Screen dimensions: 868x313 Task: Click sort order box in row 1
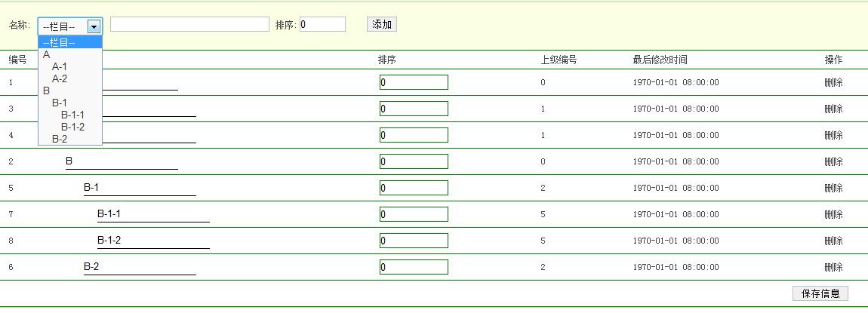click(414, 82)
